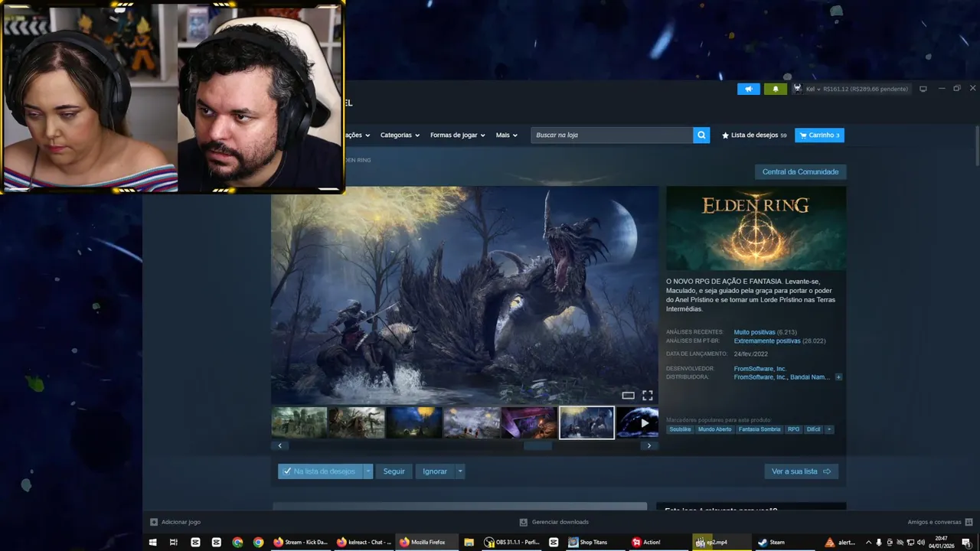Select the Soulslike tag
This screenshot has height=551, width=980.
(x=680, y=429)
